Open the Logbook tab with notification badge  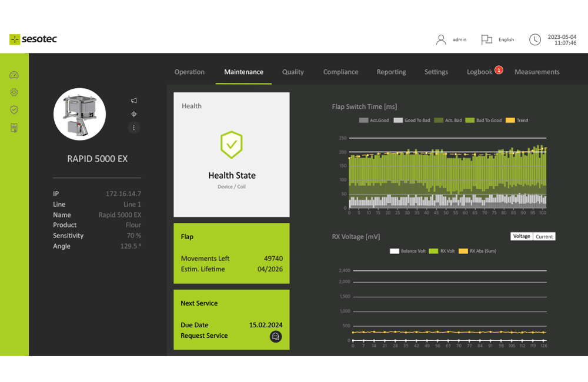point(480,72)
